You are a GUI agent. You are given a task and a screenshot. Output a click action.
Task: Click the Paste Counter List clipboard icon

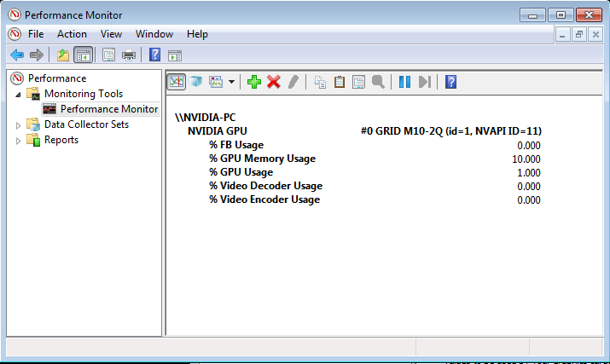point(340,82)
